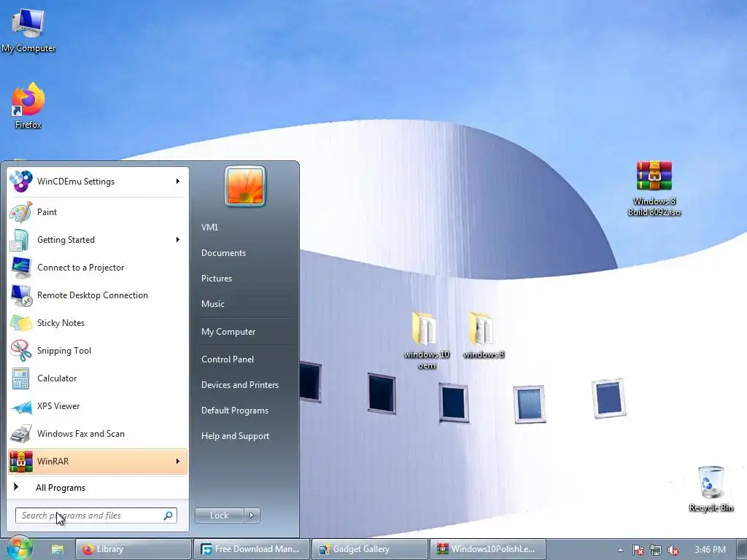The height and width of the screenshot is (560, 747).
Task: Open Devices and Printers
Action: pos(239,385)
